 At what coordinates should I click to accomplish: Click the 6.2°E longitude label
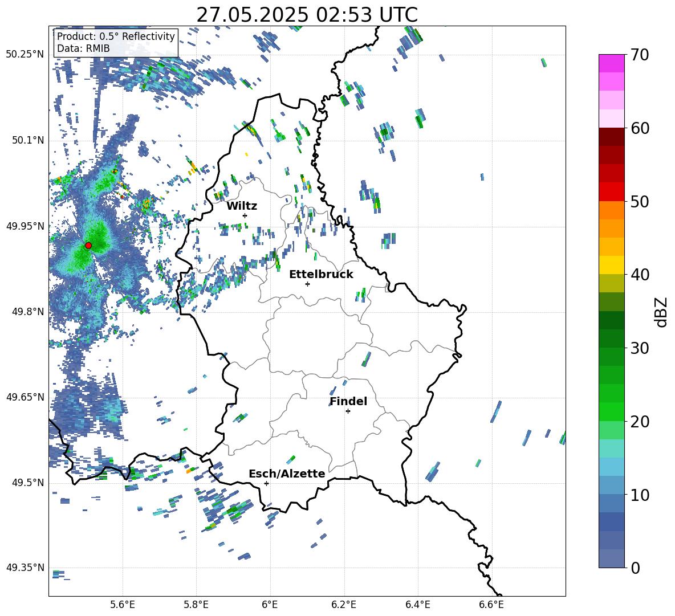click(x=344, y=605)
